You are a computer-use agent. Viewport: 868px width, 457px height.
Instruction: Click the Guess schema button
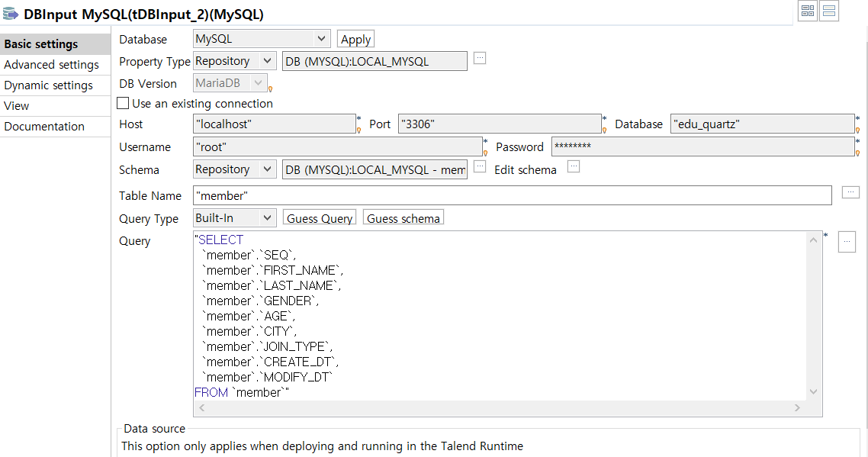point(403,218)
